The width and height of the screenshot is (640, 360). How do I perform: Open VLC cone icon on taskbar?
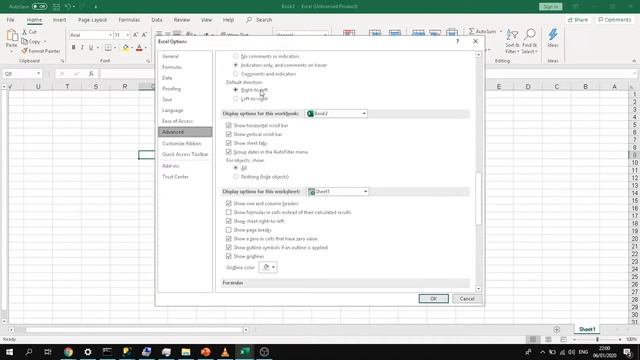click(225, 352)
